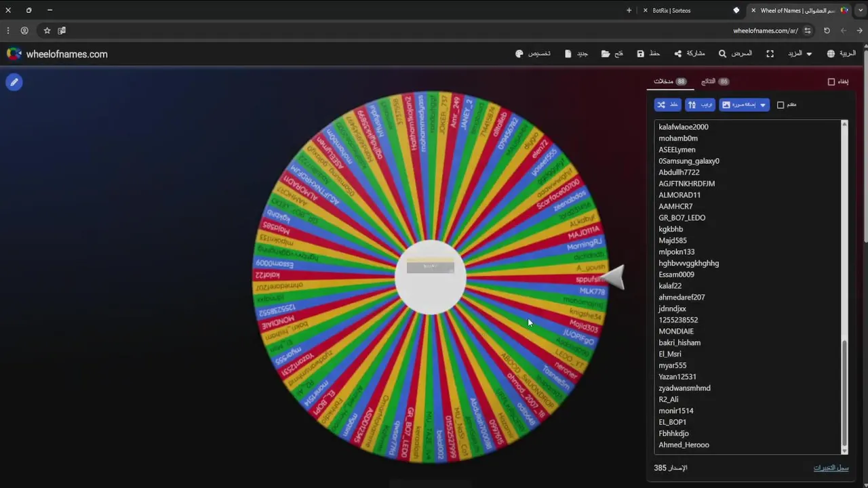This screenshot has width=868, height=488.
Task: Click entry Yazan12531 in the list
Action: pos(677,377)
